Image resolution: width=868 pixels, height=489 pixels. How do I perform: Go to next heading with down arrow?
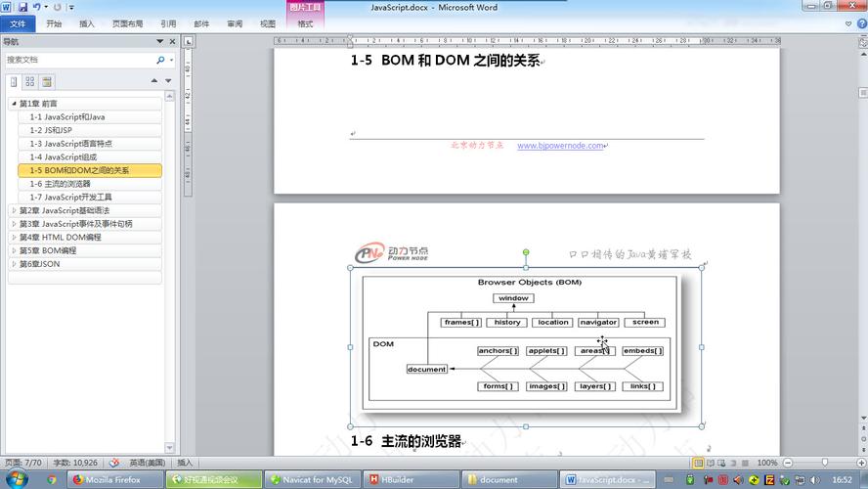[168, 81]
